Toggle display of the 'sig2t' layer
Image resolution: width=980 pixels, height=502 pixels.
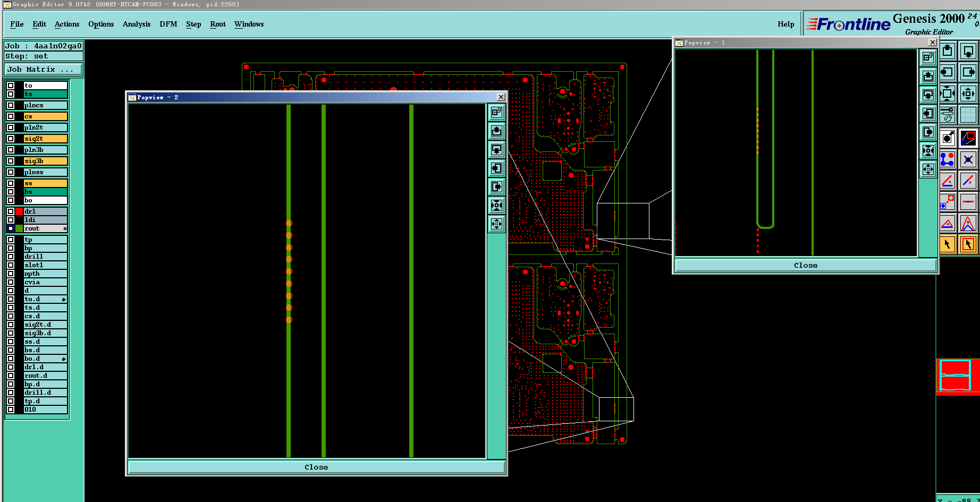[11, 139]
